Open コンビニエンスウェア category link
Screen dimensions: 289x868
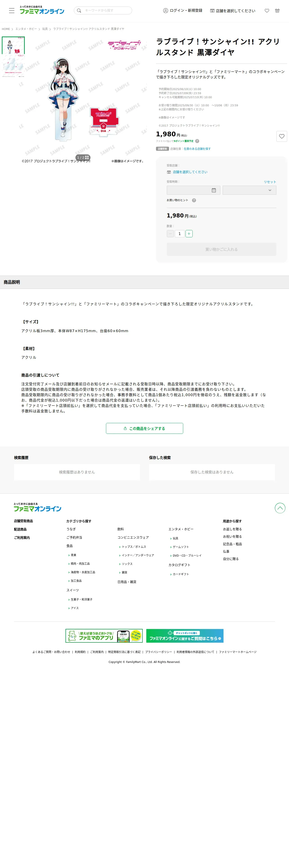pos(133,537)
